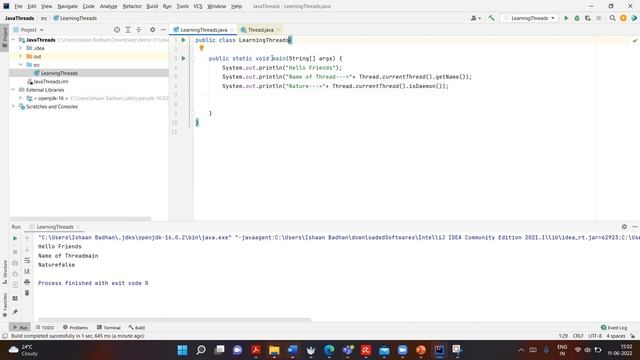The height and width of the screenshot is (360, 640).
Task: Click the run gutter arrow beside class declaration
Action: coord(183,40)
